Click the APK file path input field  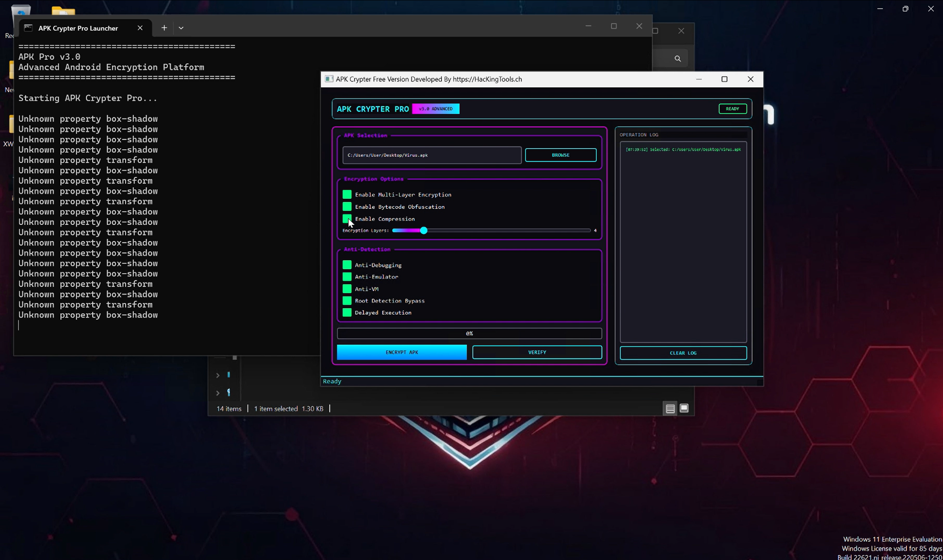[431, 155]
